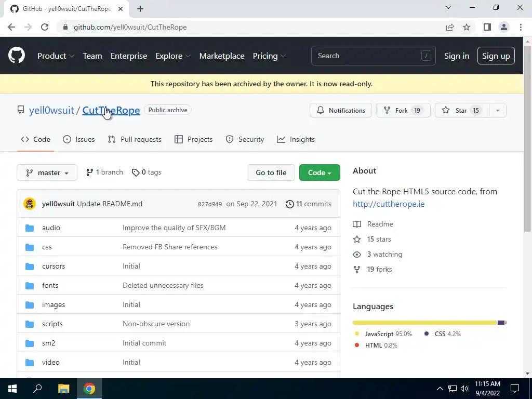Click the yell0wsuit avatar in the commit row
532x399 pixels.
pos(30,204)
